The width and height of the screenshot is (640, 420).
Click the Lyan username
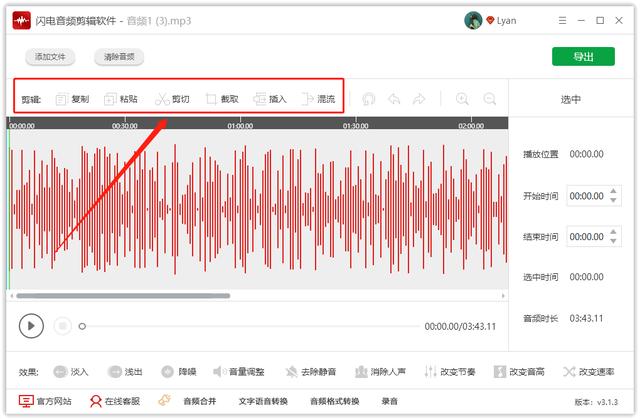pos(507,21)
